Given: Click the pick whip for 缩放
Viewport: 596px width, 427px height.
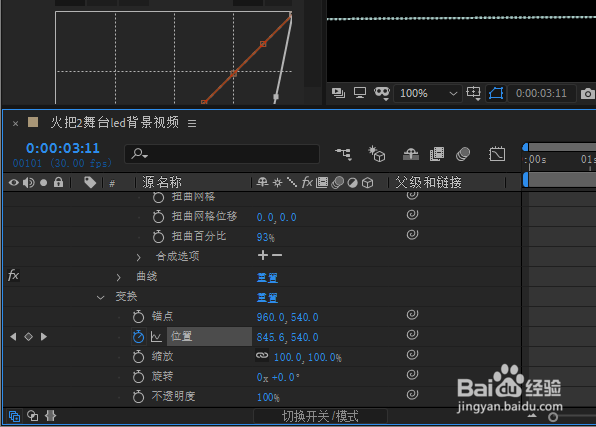Looking at the screenshot, I should pos(412,355).
